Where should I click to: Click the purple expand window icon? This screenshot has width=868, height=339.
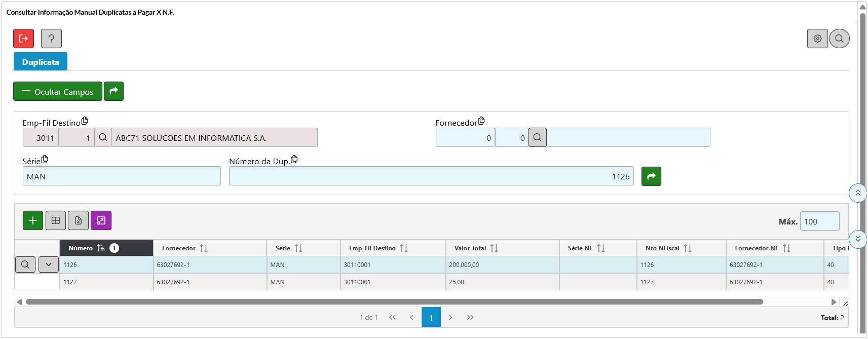101,220
